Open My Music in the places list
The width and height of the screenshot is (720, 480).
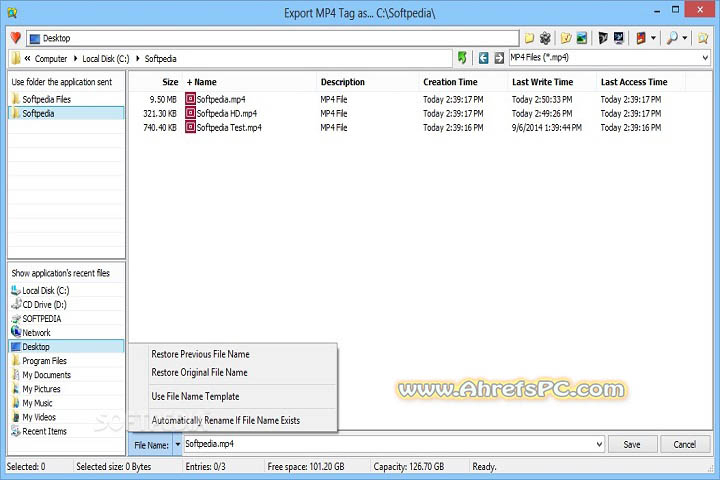click(67, 403)
